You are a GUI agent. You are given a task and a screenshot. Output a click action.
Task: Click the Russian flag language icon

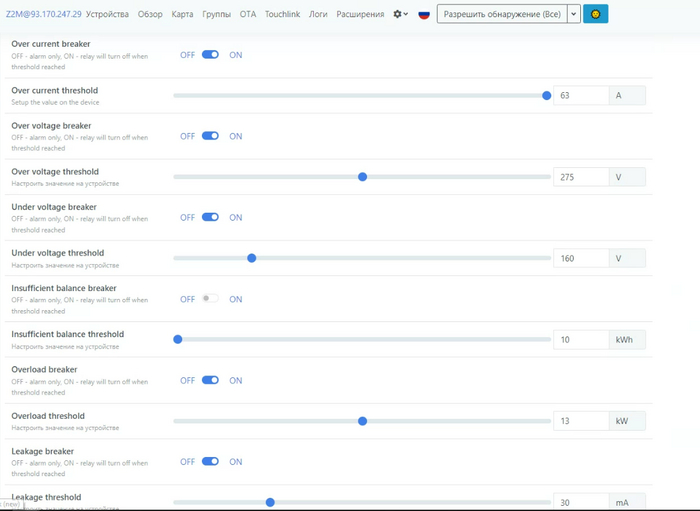424,15
